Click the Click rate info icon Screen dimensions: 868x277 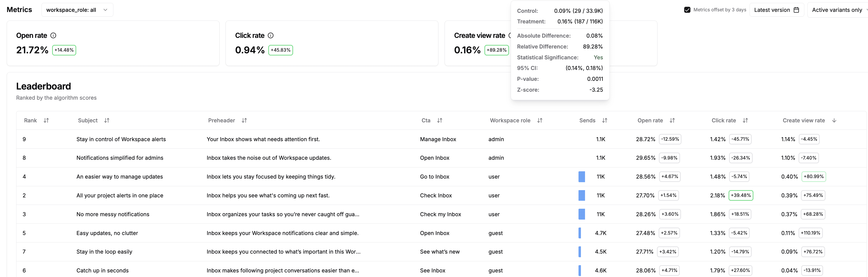pos(271,35)
